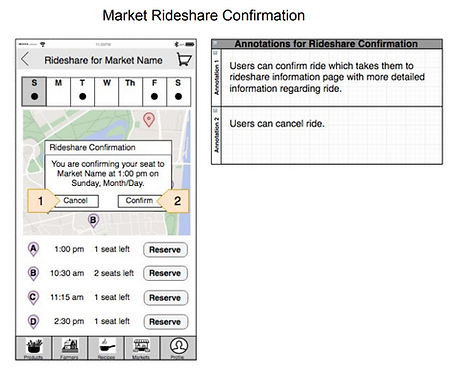This screenshot has height=375, width=453.
Task: Click 'Annotations for Rideshare Confirmation' header
Action: point(326,44)
